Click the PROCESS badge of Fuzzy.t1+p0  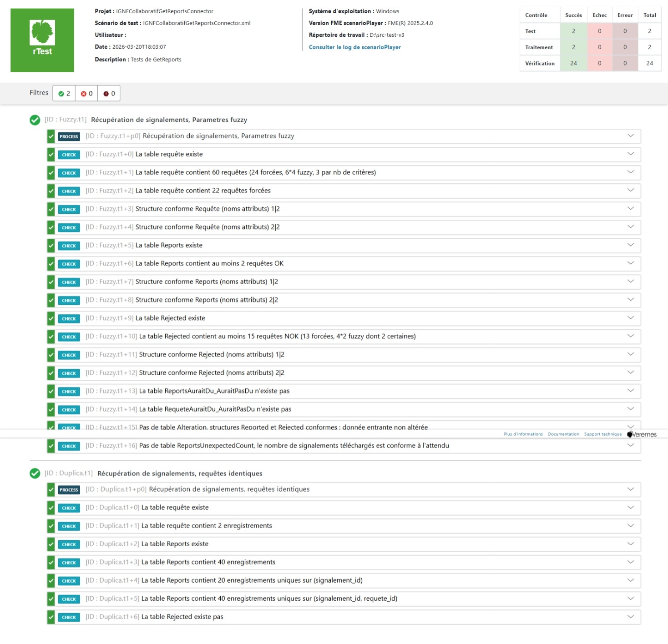(x=69, y=136)
